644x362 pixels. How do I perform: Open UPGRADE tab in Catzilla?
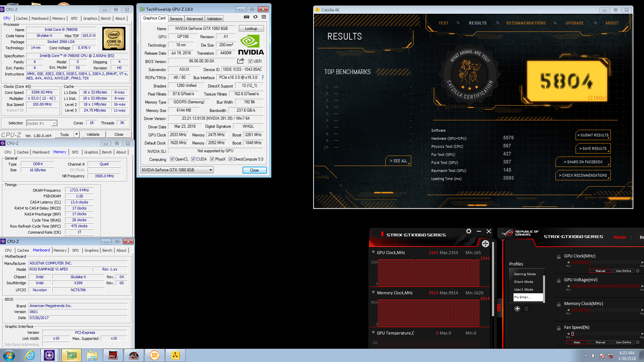tap(575, 23)
